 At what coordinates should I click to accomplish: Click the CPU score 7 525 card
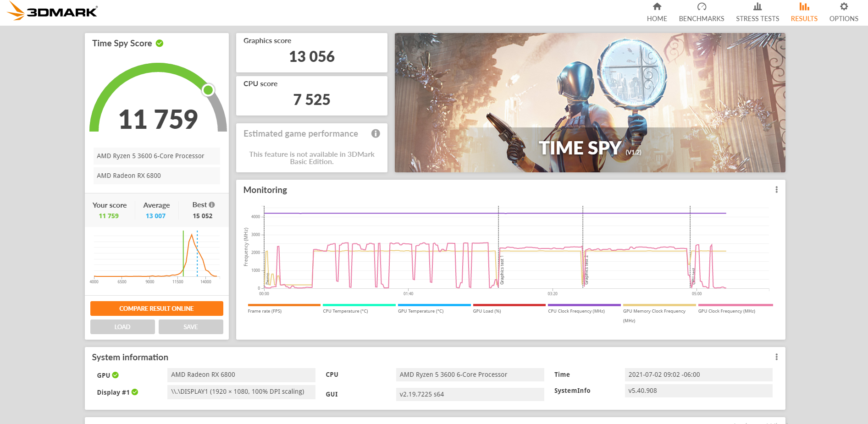tap(312, 96)
